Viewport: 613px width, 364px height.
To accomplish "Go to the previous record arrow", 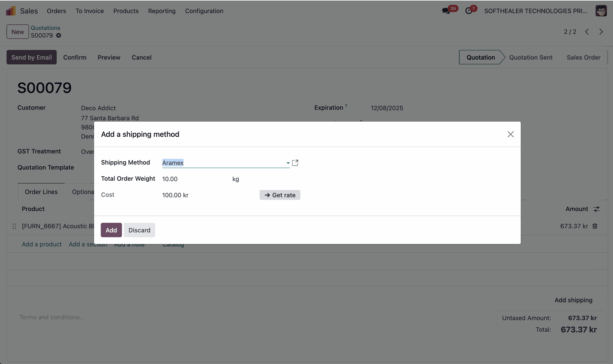I will coord(587,32).
